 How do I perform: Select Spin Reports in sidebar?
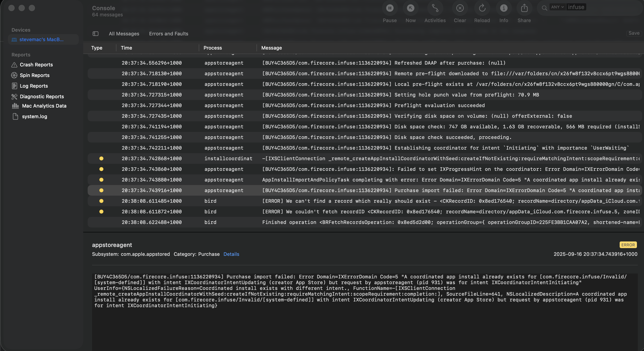(35, 75)
